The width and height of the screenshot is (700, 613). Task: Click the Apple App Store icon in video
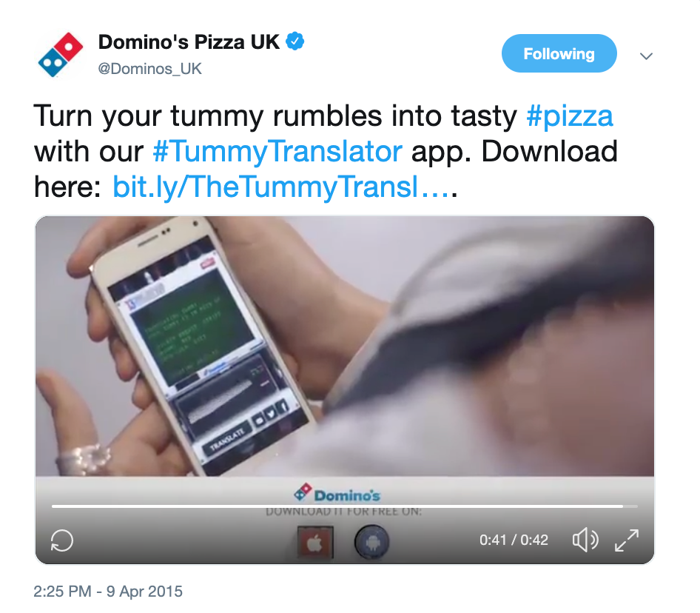click(315, 543)
